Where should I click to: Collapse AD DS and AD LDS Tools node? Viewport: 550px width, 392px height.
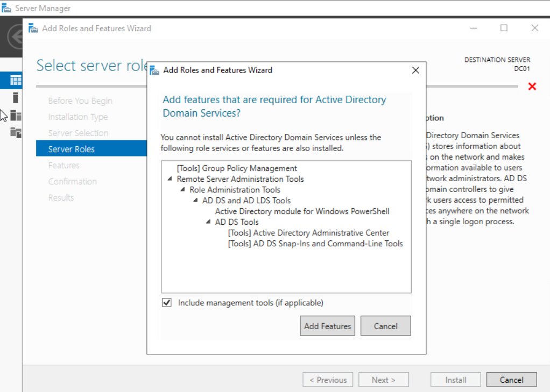tap(195, 200)
